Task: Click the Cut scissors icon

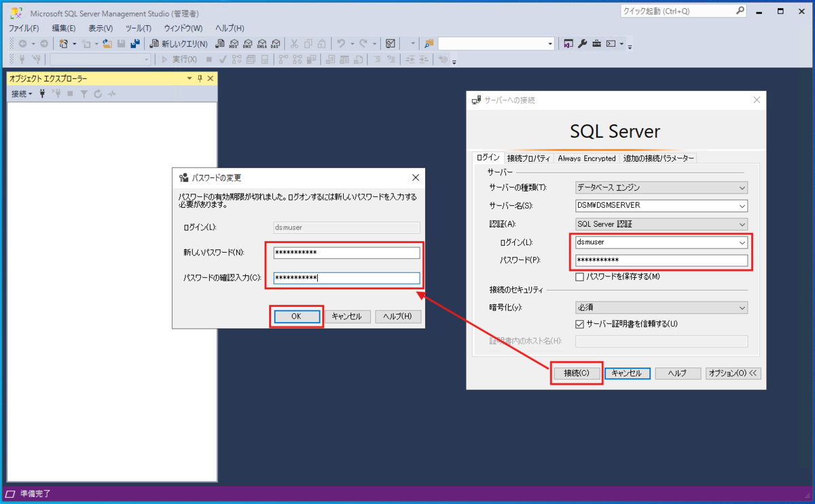Action: pos(295,43)
